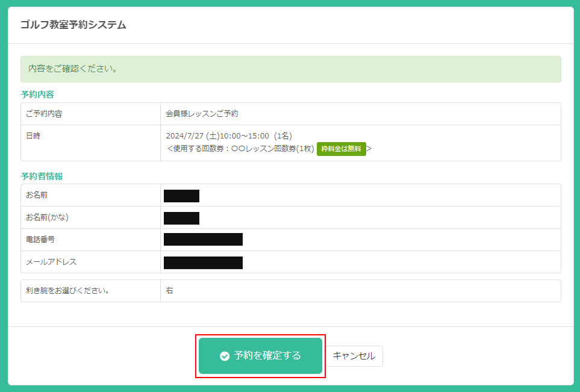Image resolution: width=580 pixels, height=392 pixels.
Task: Click the 右 dominant hand value
Action: click(170, 290)
